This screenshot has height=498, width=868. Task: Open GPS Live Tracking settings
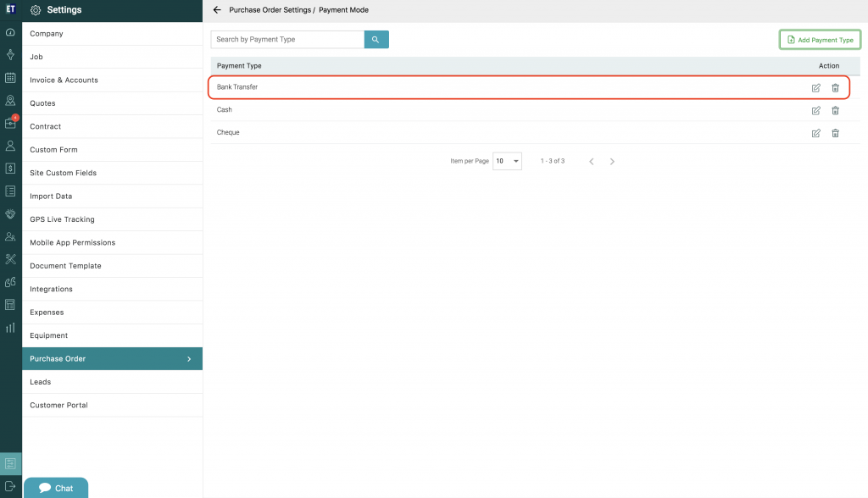(x=113, y=219)
